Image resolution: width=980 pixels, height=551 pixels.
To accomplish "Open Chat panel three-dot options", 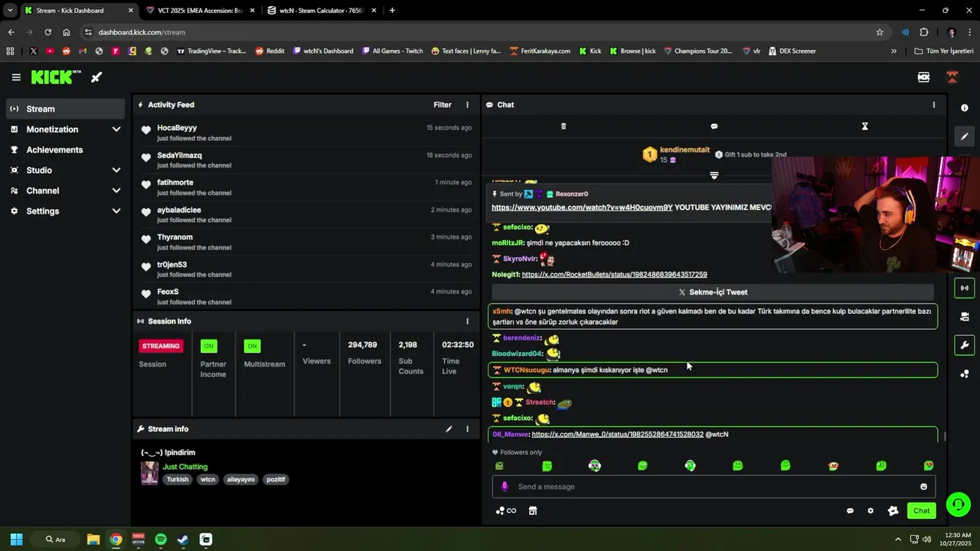I will click(933, 105).
